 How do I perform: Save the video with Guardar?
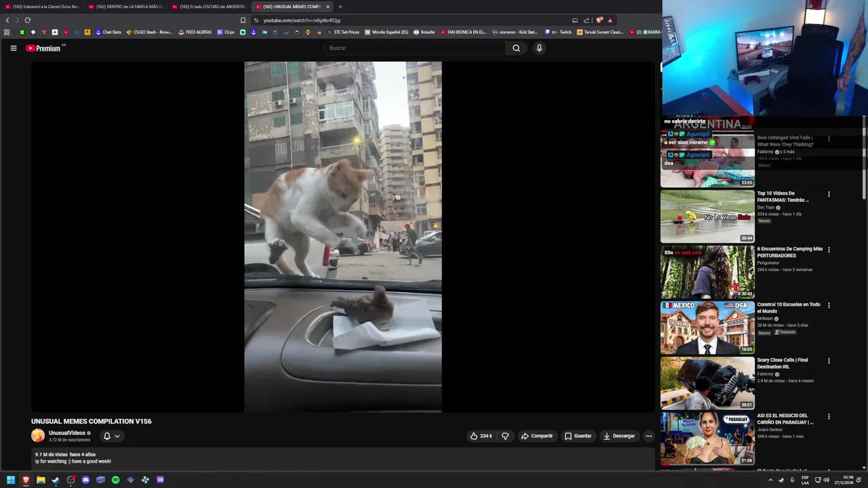pyautogui.click(x=578, y=436)
